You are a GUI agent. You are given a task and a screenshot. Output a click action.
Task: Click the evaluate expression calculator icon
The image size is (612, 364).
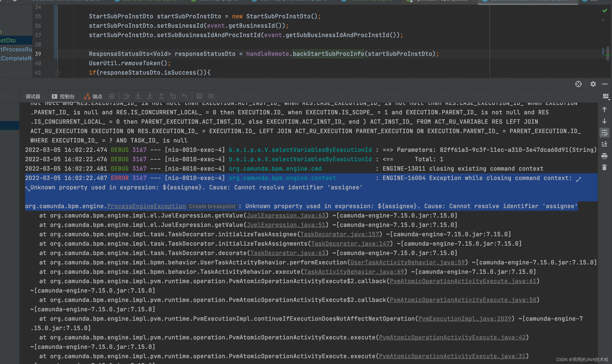pyautogui.click(x=199, y=96)
